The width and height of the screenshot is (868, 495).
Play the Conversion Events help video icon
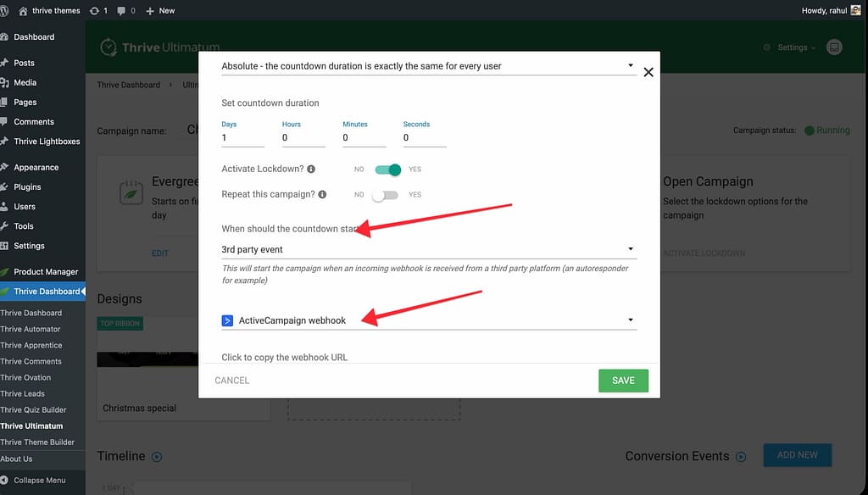[x=741, y=457]
